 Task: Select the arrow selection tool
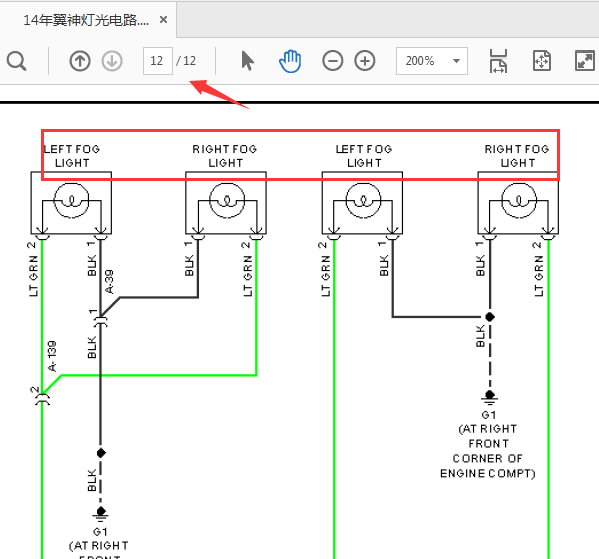click(247, 61)
